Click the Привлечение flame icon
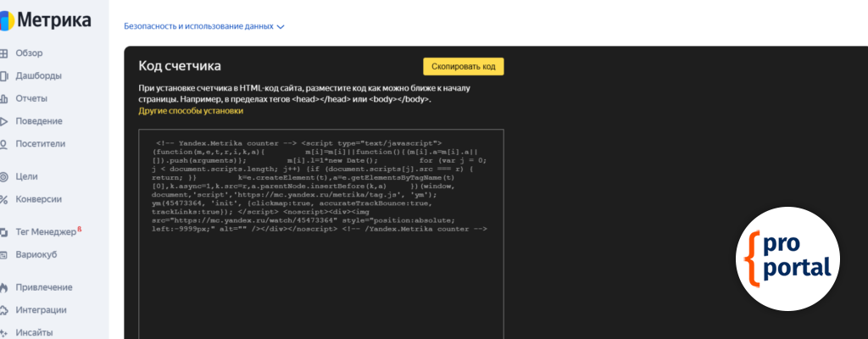The height and width of the screenshot is (339, 868). (x=4, y=287)
